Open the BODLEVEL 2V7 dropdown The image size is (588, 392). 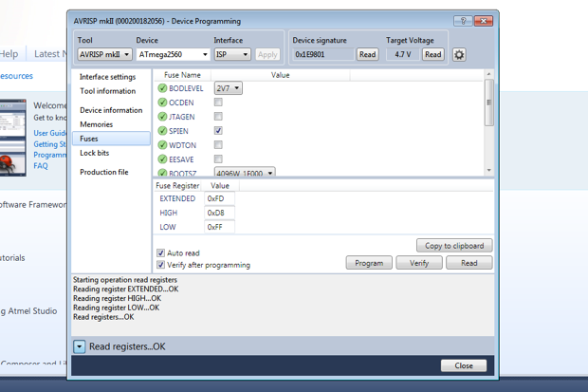pyautogui.click(x=228, y=88)
